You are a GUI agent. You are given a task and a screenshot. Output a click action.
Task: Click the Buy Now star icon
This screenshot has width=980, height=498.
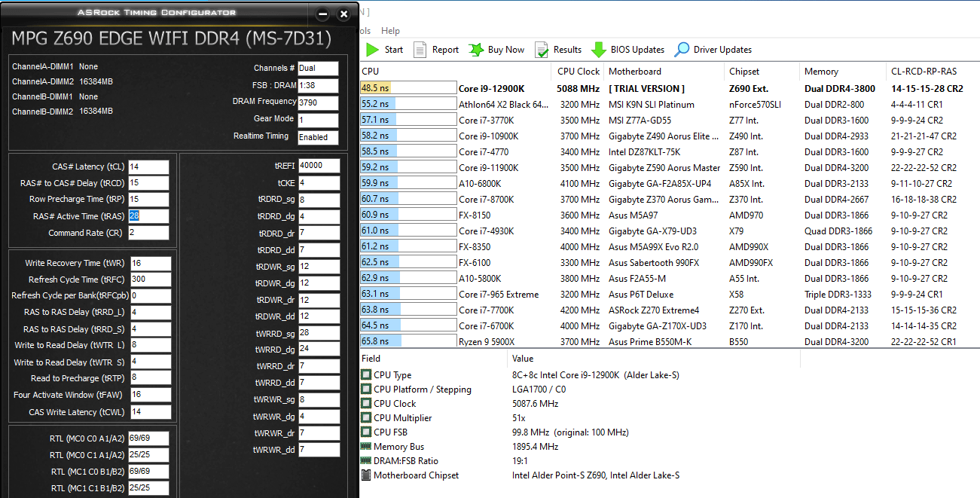pos(476,50)
